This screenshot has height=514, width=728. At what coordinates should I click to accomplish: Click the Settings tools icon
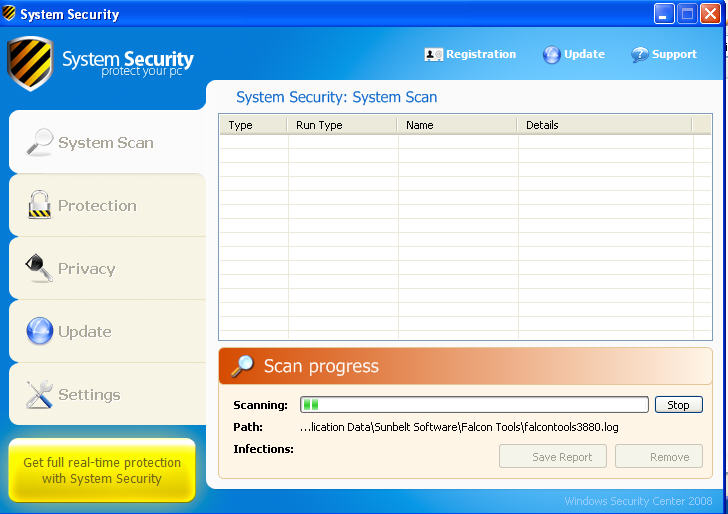tap(39, 394)
